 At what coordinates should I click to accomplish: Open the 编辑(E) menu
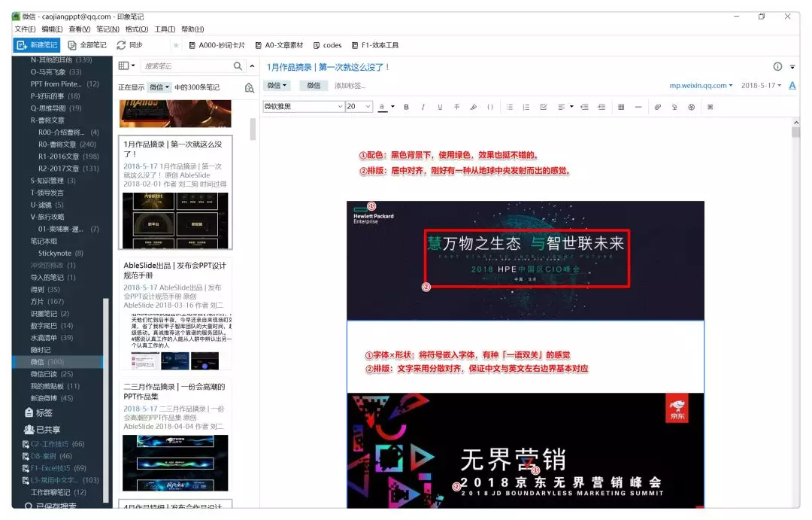[x=52, y=29]
